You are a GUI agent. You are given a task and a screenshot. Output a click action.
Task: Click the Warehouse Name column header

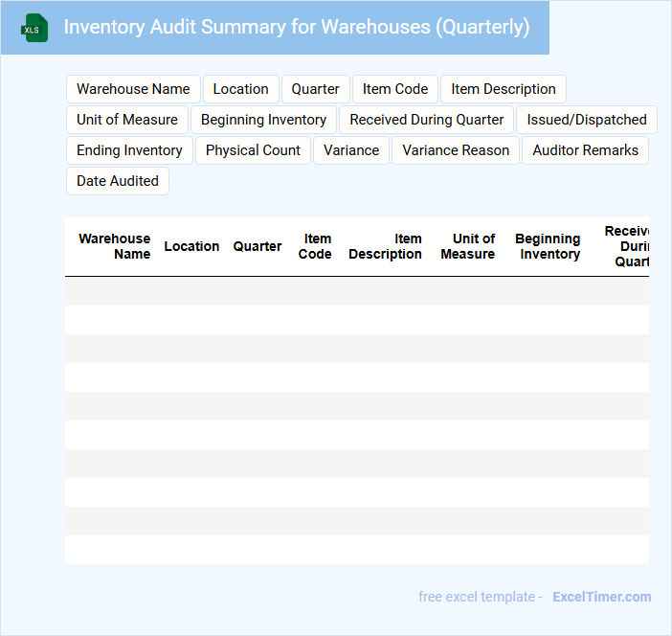click(115, 246)
